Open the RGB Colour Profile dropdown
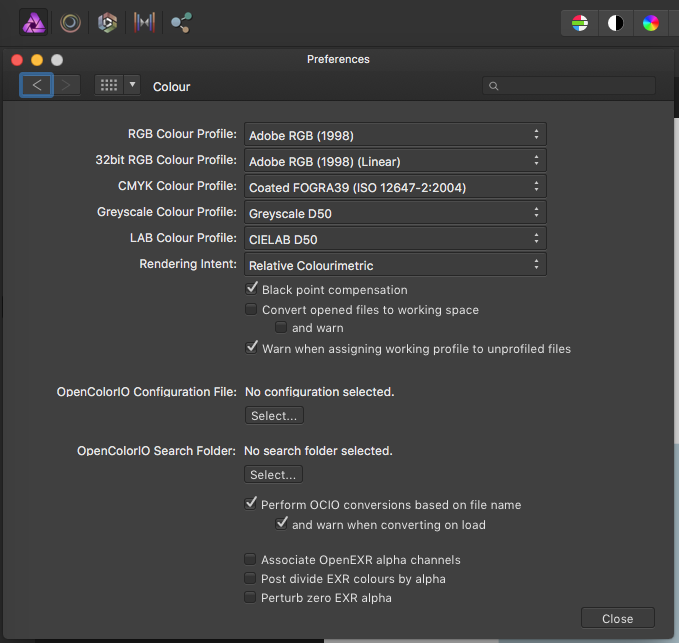Screen dimensions: 679x643 tap(395, 135)
